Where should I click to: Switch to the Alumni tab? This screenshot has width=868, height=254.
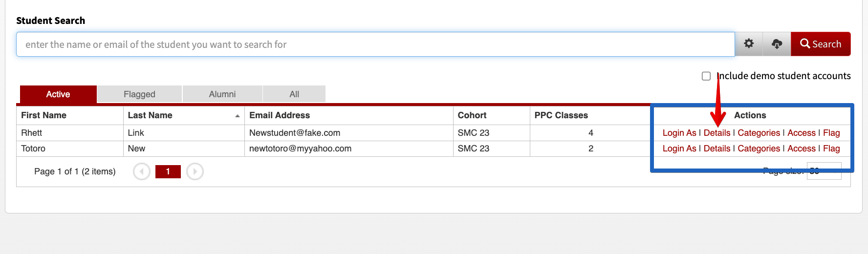click(x=222, y=94)
